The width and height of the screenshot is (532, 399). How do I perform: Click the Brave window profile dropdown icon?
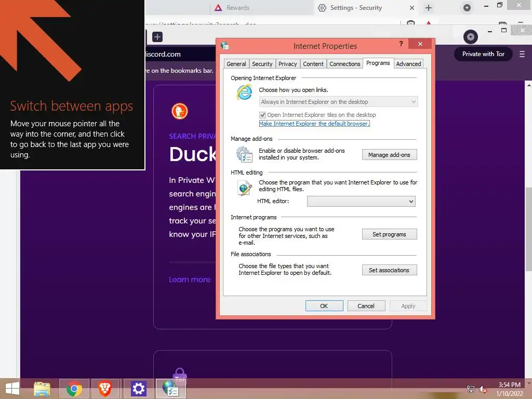[x=471, y=37]
